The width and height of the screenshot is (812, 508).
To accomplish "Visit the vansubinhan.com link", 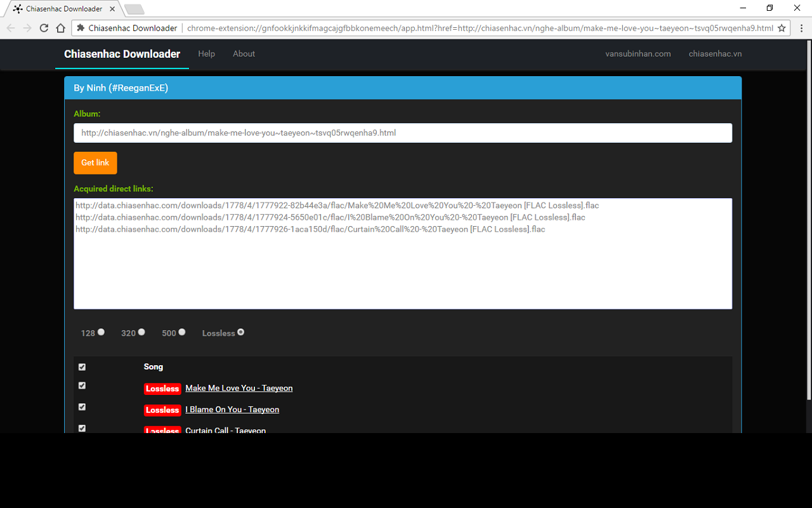I will tap(638, 54).
